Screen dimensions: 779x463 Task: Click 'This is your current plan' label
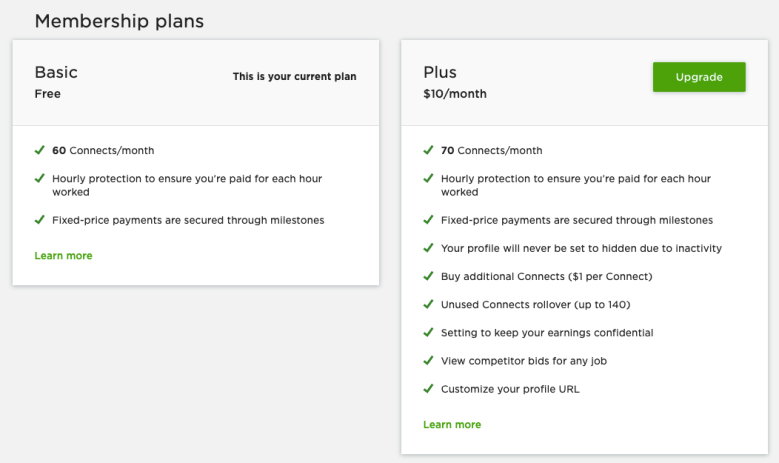click(294, 76)
